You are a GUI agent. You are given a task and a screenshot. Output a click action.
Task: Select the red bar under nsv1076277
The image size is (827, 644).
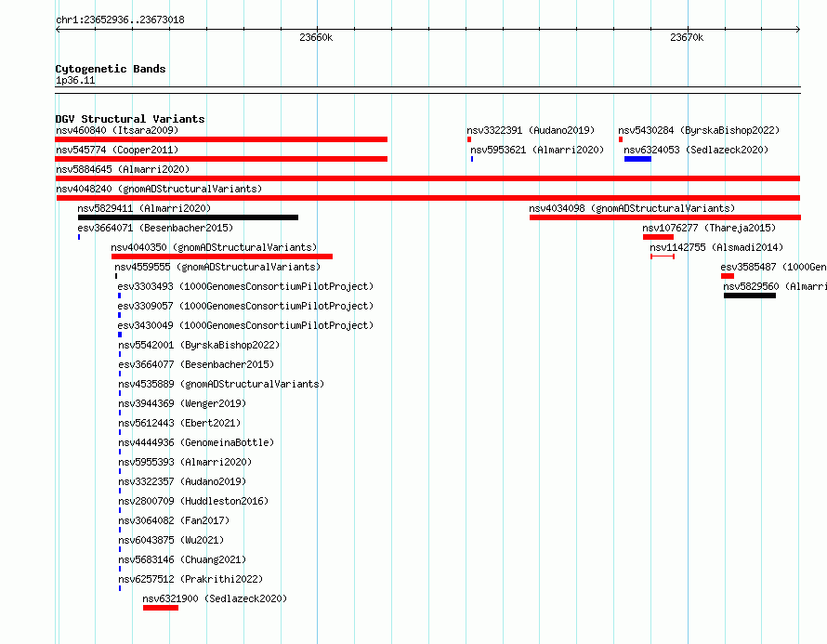tap(658, 237)
